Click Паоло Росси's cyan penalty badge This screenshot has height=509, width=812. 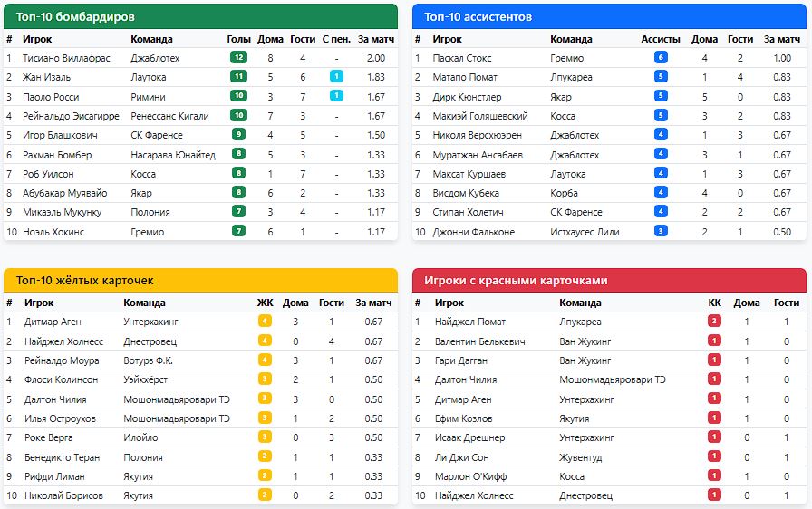[x=336, y=97]
